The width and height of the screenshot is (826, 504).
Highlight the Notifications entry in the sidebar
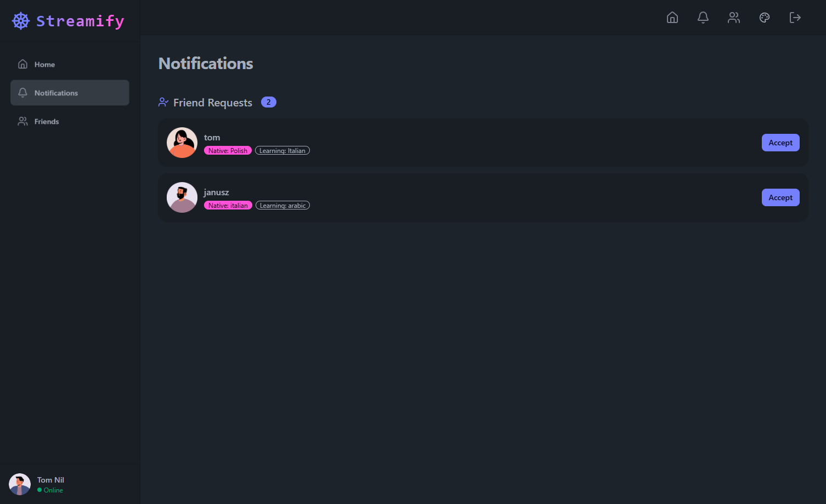(x=56, y=93)
